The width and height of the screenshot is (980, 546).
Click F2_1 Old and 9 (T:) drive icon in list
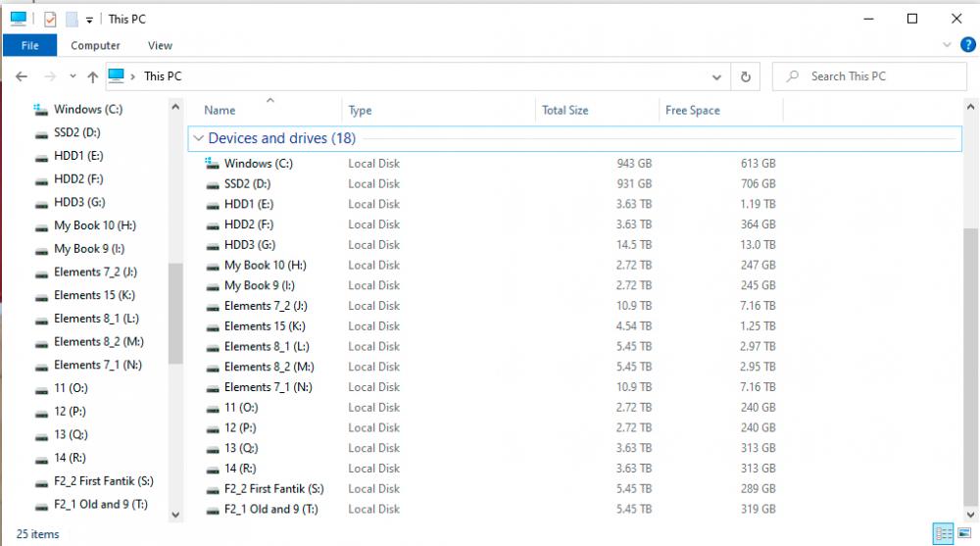point(213,510)
